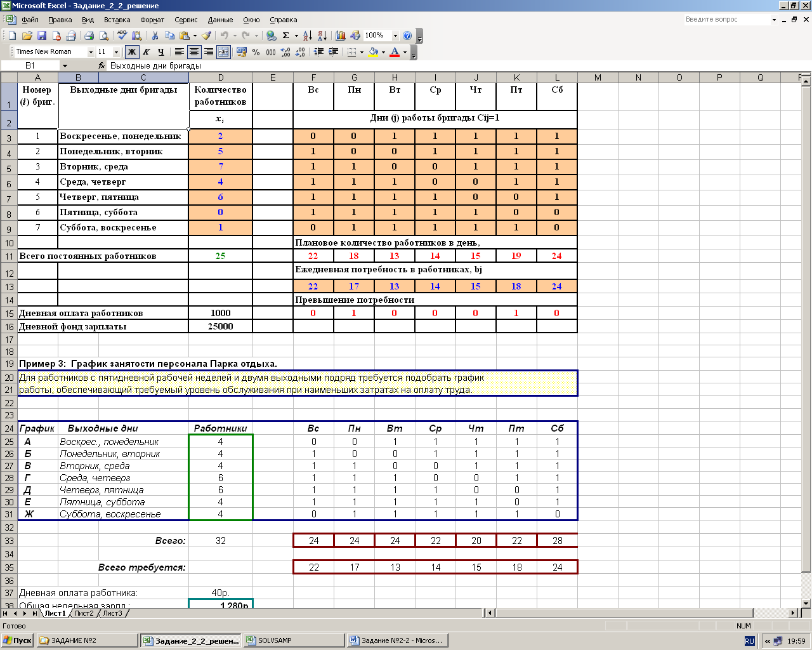Open the Данные menu

220,20
